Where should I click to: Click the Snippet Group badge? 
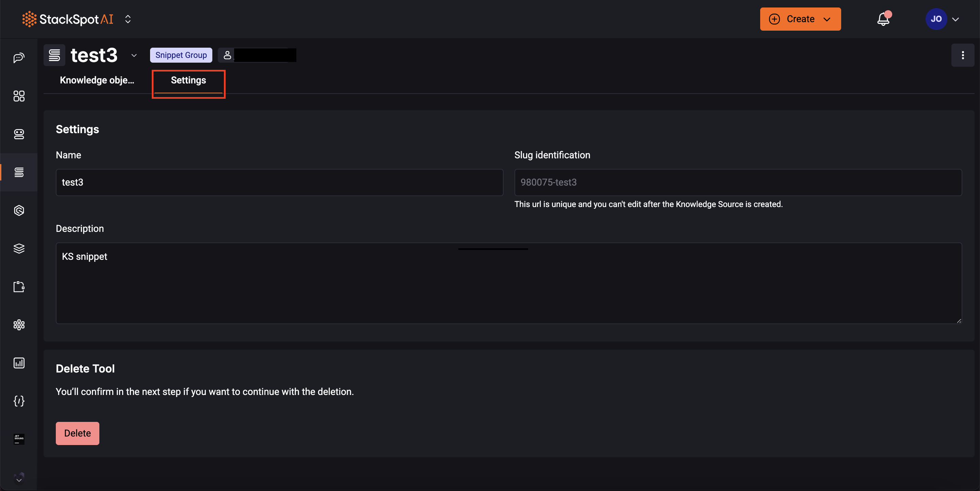(181, 55)
